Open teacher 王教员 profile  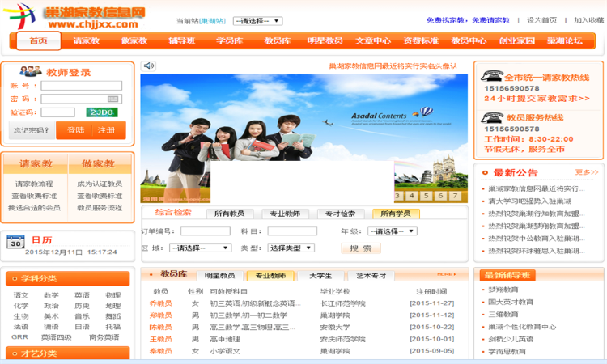161,339
